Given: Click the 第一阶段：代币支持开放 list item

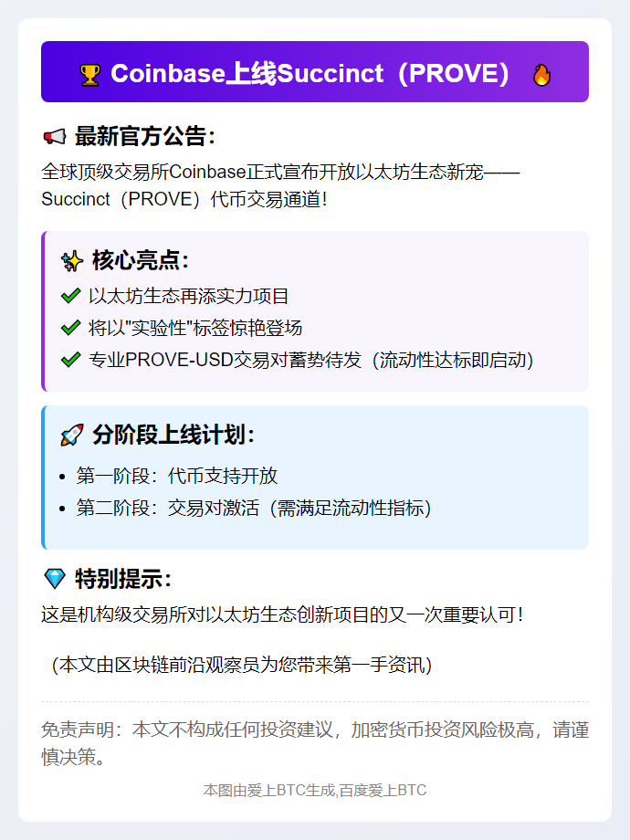Looking at the screenshot, I should click(x=177, y=476).
